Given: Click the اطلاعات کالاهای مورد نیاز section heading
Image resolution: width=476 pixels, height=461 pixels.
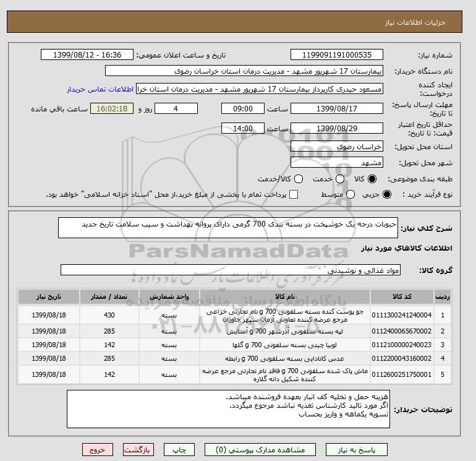Looking at the screenshot, I should pos(407,248).
